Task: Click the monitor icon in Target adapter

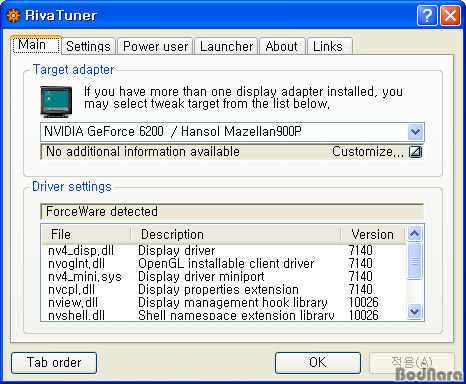Action: pyautogui.click(x=56, y=102)
